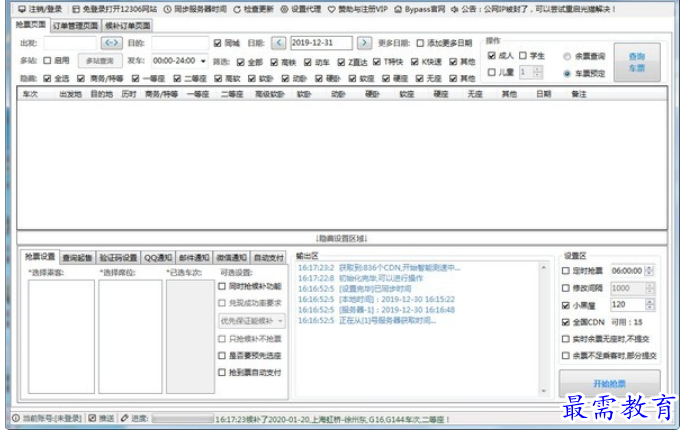Sync server time clock icon

(168, 9)
